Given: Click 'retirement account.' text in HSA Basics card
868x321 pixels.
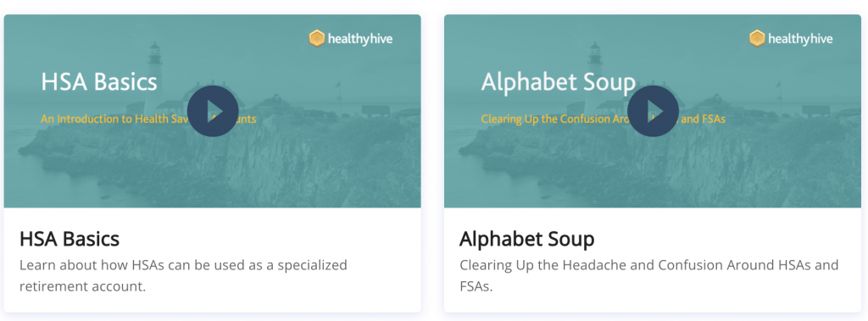Looking at the screenshot, I should coord(82,287).
